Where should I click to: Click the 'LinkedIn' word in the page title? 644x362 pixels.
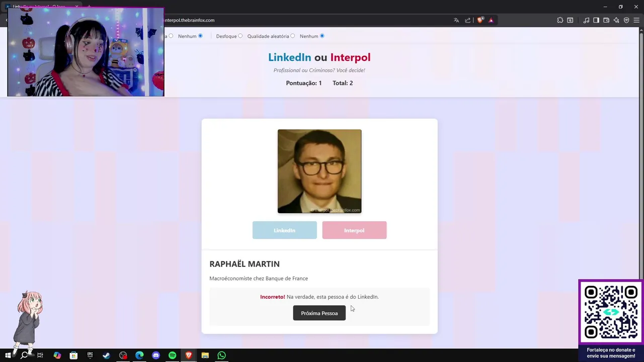tap(289, 57)
